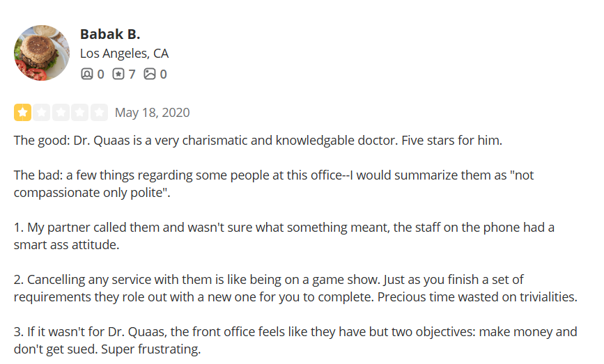The width and height of the screenshot is (604, 364).
Task: Open Babak B.'s profile photo
Action: (x=42, y=53)
